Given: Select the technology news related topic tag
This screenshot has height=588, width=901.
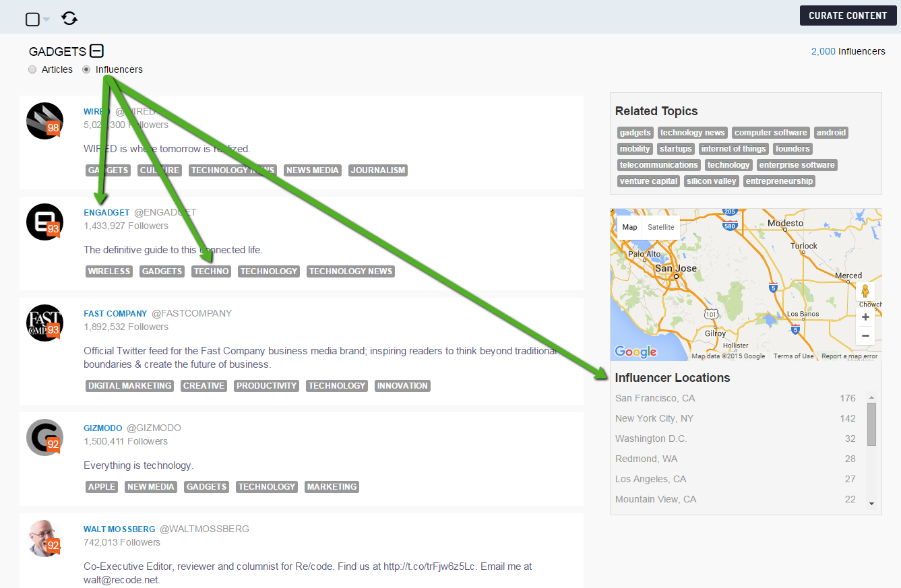Looking at the screenshot, I should 693,133.
